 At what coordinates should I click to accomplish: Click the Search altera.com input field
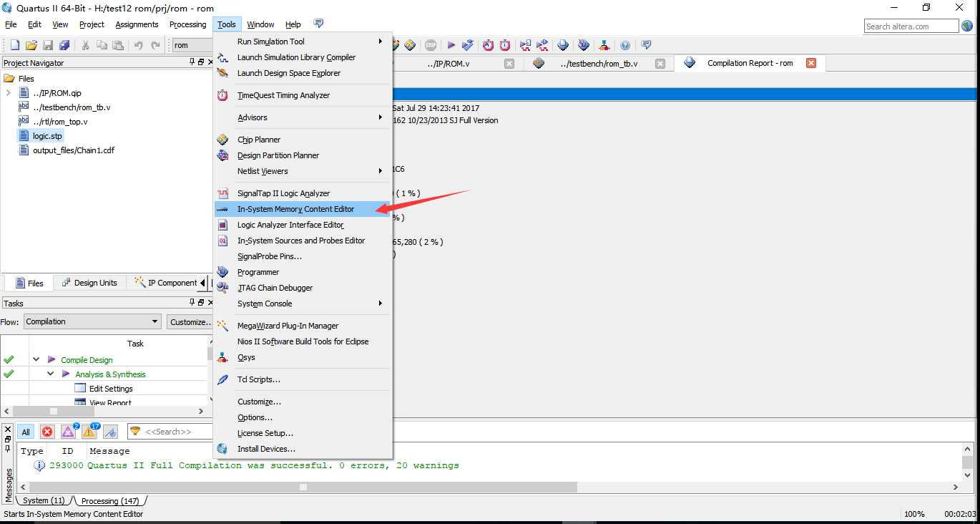(x=911, y=26)
